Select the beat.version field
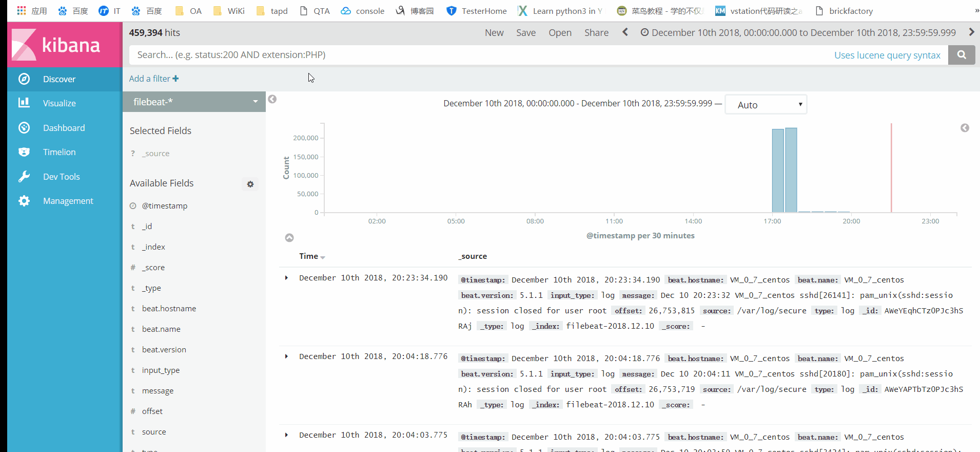Viewport: 980px width, 452px height. 164,350
